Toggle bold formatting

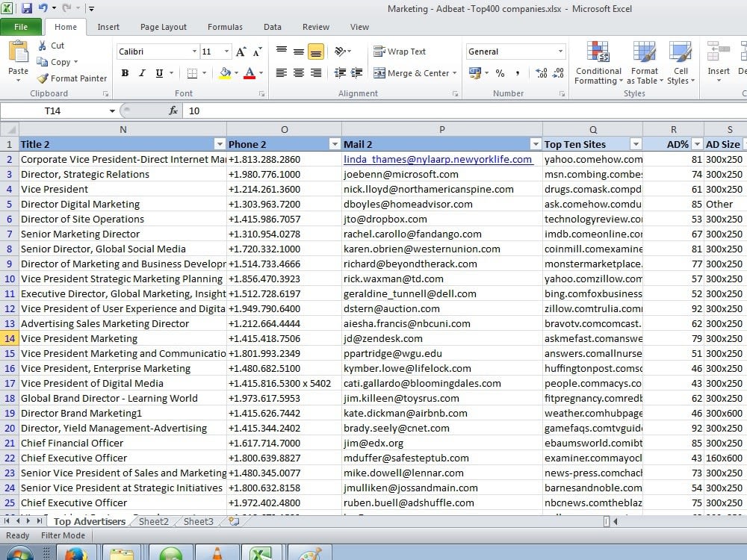pos(125,73)
